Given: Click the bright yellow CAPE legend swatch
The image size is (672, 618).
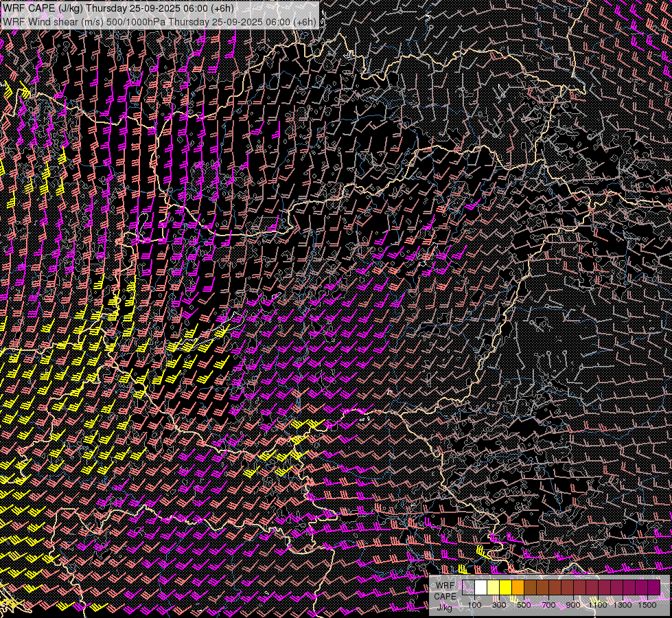Looking at the screenshot, I should pyautogui.click(x=506, y=587).
